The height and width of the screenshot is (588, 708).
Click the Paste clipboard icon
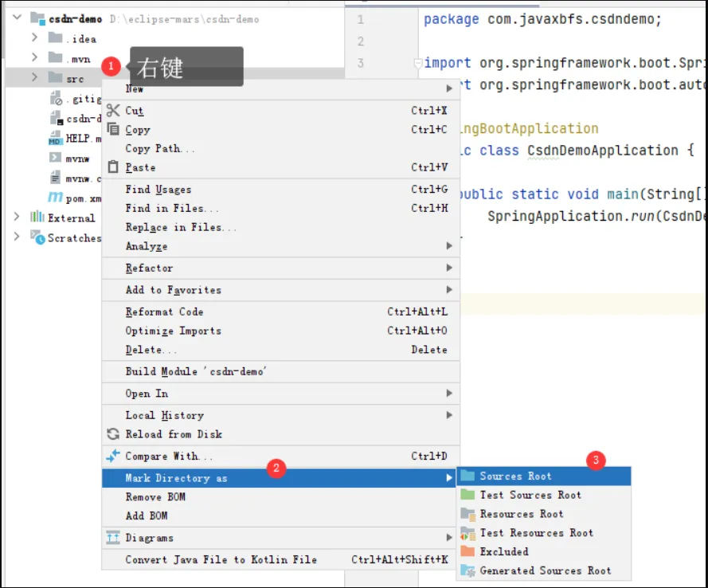113,167
